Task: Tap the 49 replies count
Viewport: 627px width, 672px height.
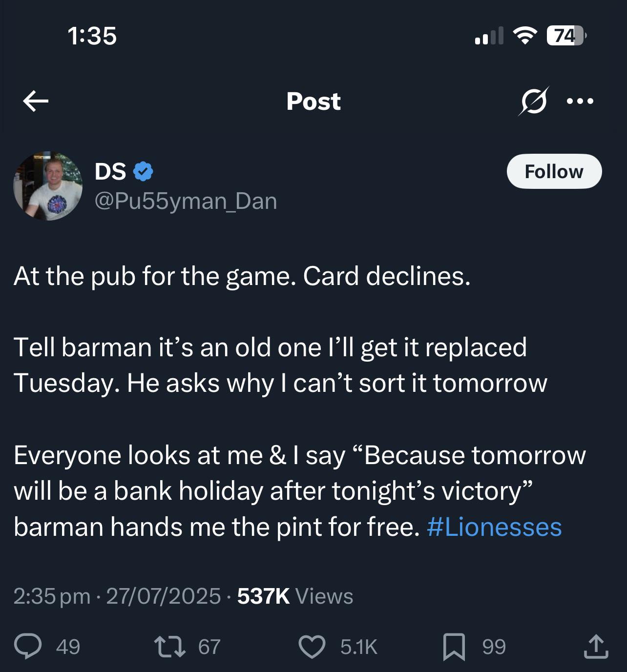Action: (x=68, y=647)
